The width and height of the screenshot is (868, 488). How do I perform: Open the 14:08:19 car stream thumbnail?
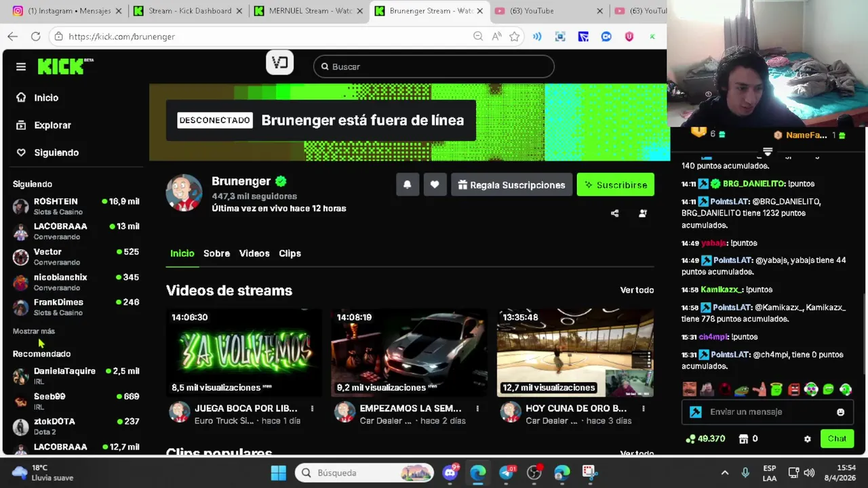point(409,352)
